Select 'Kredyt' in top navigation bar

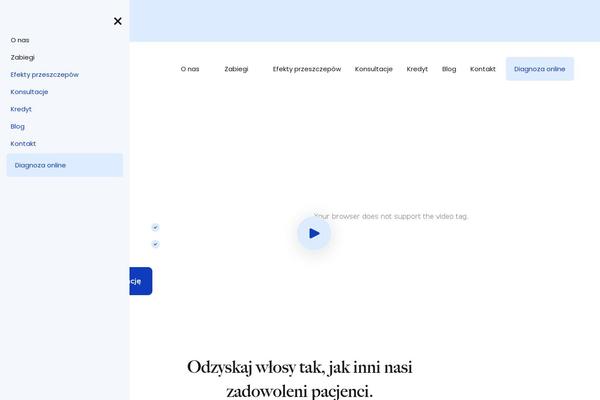pos(417,69)
